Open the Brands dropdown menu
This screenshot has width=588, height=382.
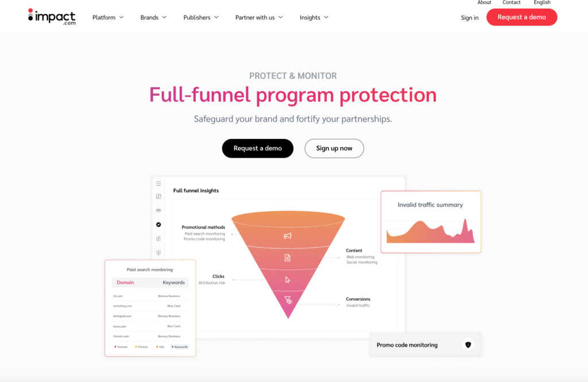coord(153,17)
